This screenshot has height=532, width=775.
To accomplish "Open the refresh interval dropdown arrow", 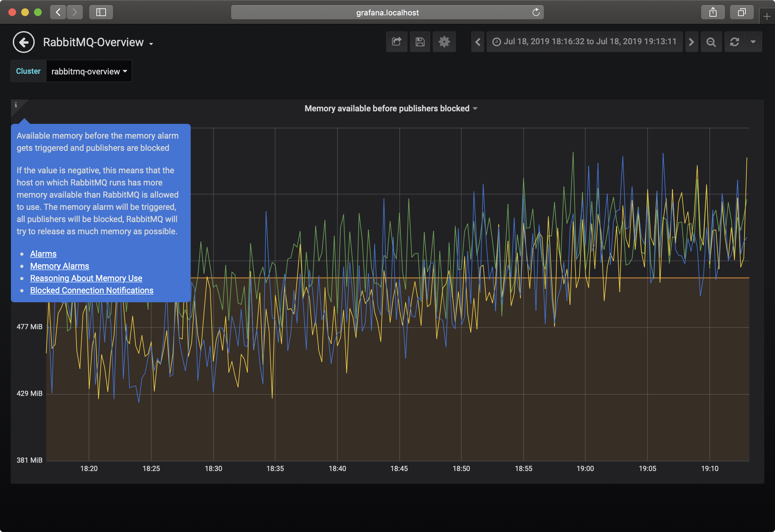I will tap(753, 42).
